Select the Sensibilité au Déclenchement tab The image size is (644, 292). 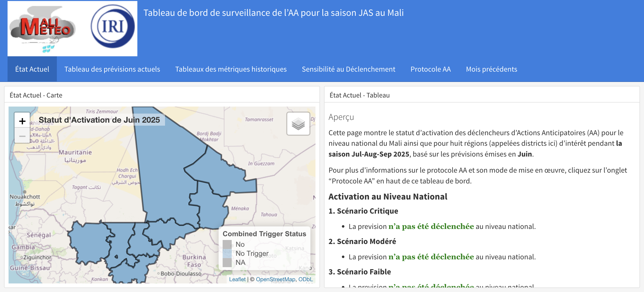pos(348,69)
